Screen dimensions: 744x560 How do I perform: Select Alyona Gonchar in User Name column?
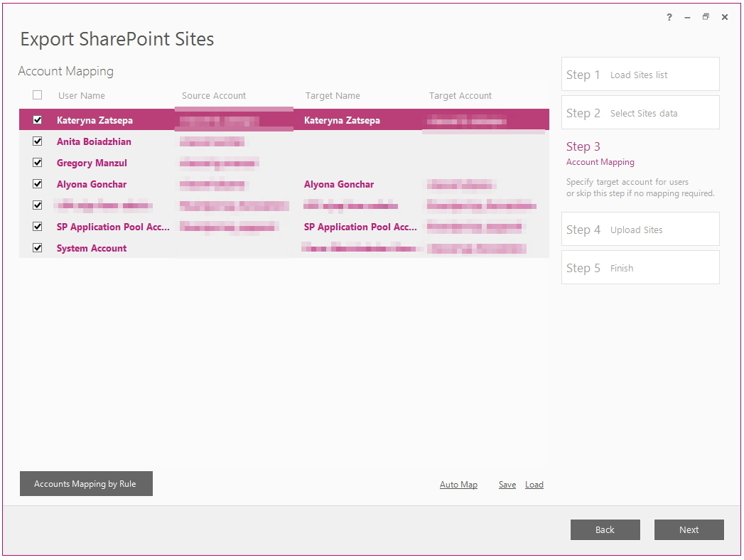point(92,184)
